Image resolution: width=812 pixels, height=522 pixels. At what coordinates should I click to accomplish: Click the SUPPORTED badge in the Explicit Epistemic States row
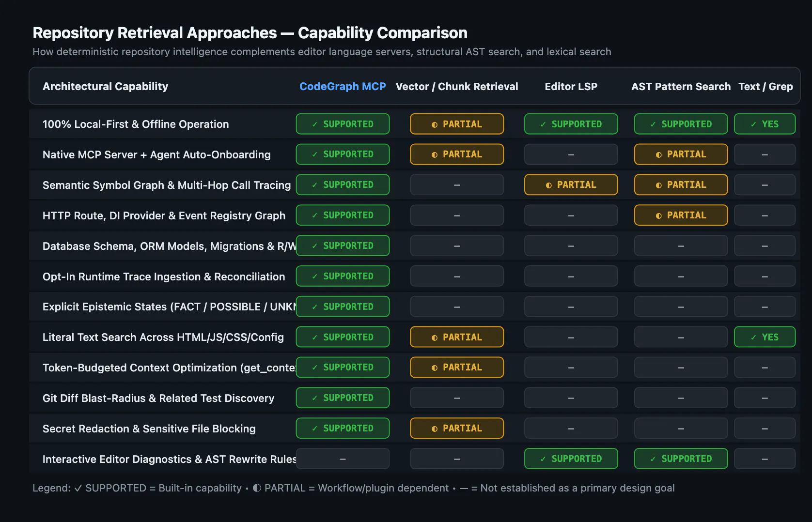click(x=343, y=307)
